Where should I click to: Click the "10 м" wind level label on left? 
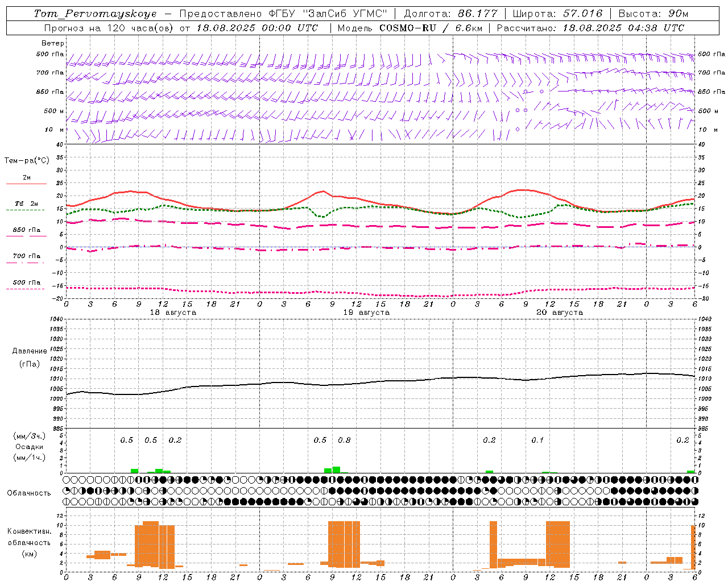tap(54, 130)
